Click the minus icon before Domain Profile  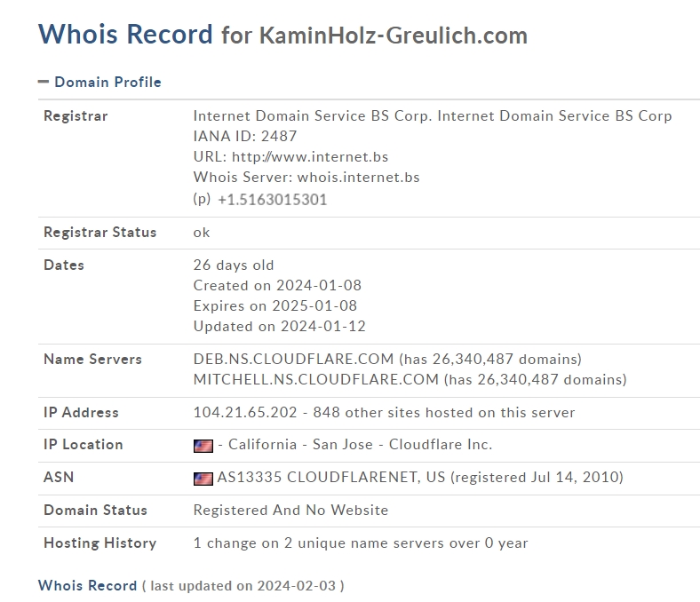click(x=44, y=82)
